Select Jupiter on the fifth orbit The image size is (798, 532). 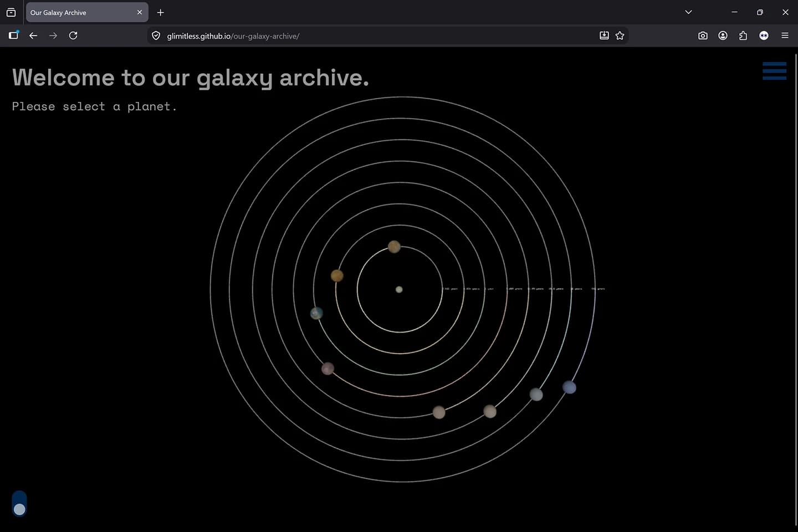point(439,412)
